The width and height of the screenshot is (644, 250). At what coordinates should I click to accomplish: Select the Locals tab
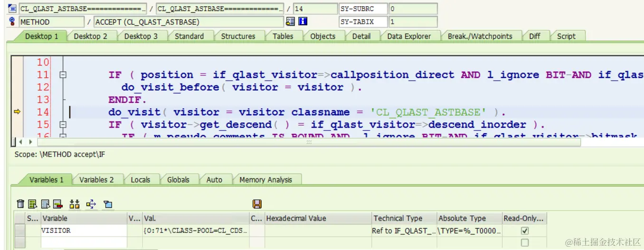[x=140, y=180]
